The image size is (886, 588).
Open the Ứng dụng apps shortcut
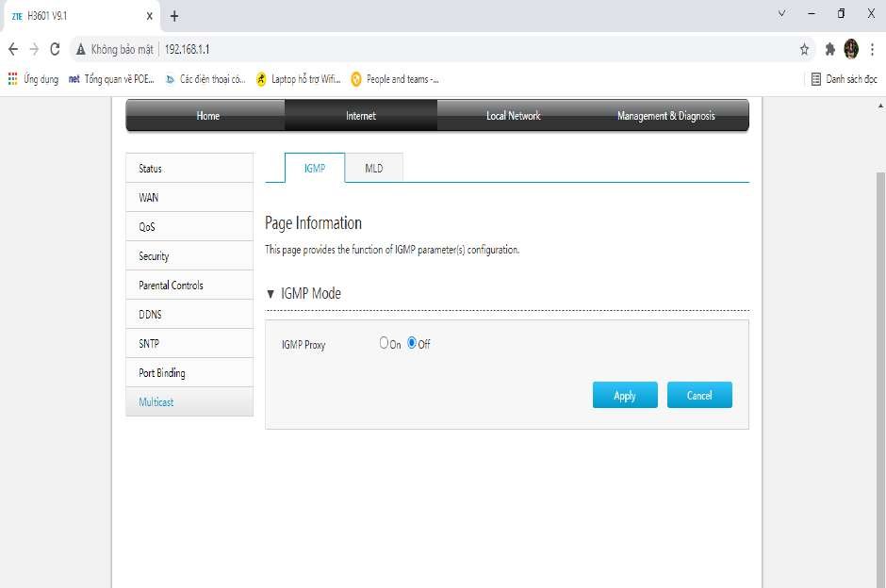[33, 79]
